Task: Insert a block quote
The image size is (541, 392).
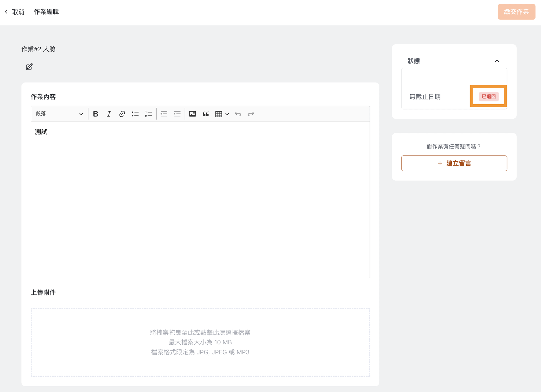Action: [206, 114]
